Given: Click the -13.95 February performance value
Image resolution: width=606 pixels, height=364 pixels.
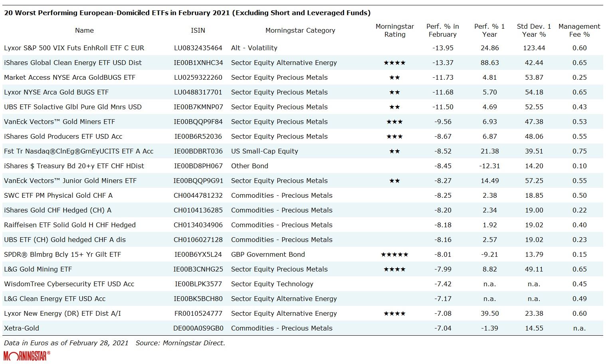Looking at the screenshot, I should [443, 48].
